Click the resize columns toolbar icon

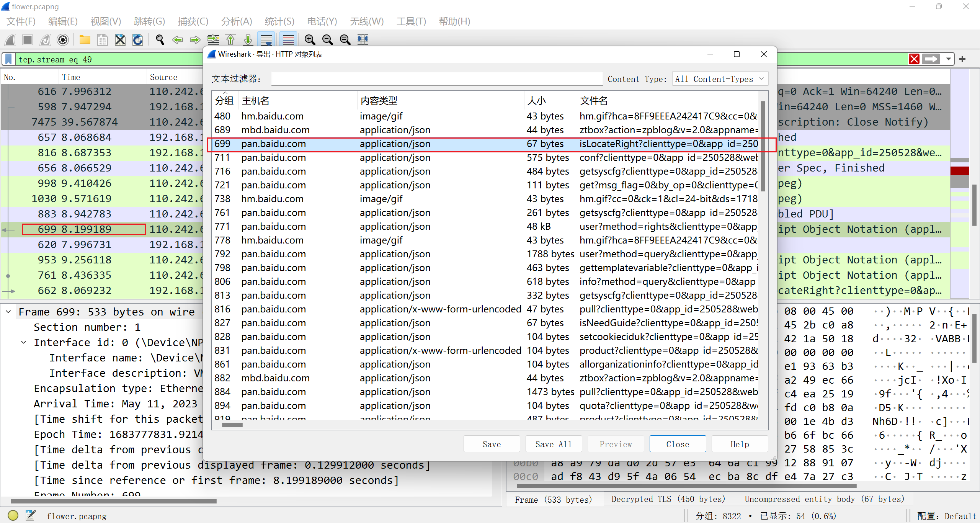[x=363, y=40]
